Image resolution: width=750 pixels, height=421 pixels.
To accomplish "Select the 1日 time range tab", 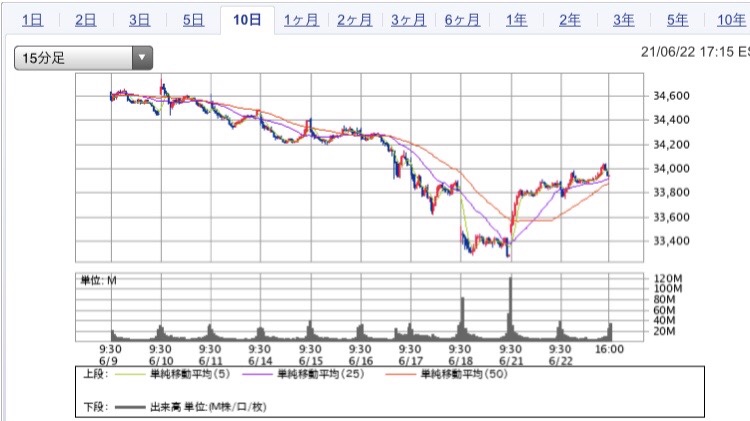I will (x=32, y=20).
